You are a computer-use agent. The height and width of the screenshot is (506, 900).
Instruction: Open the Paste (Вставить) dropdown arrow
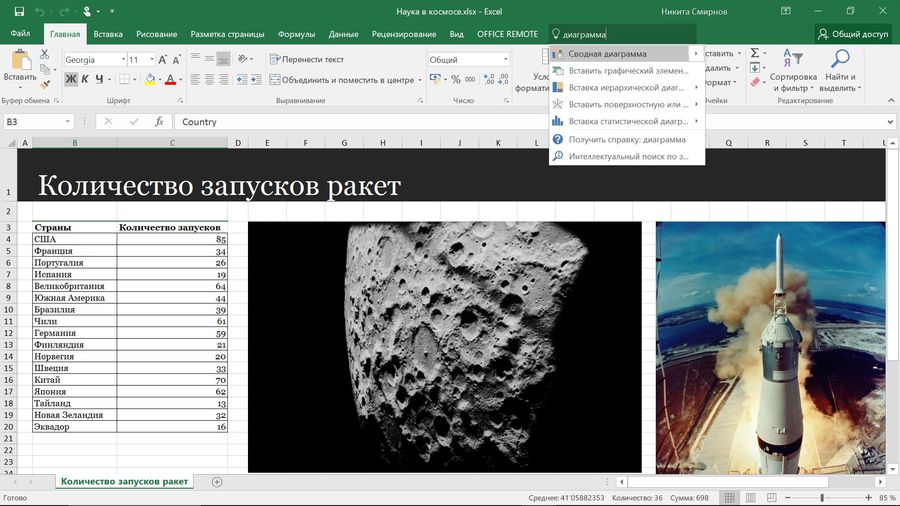[x=20, y=87]
